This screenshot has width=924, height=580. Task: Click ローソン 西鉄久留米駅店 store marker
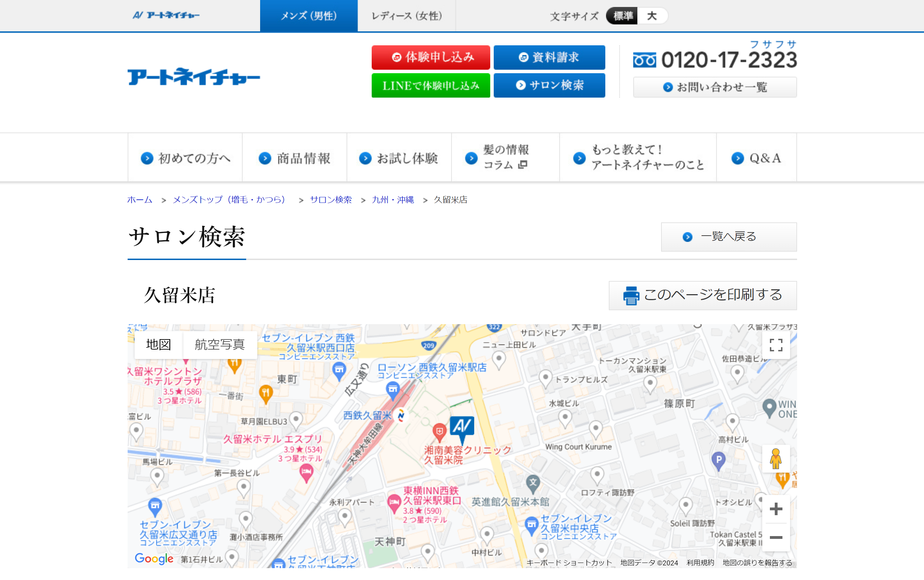coord(393,390)
